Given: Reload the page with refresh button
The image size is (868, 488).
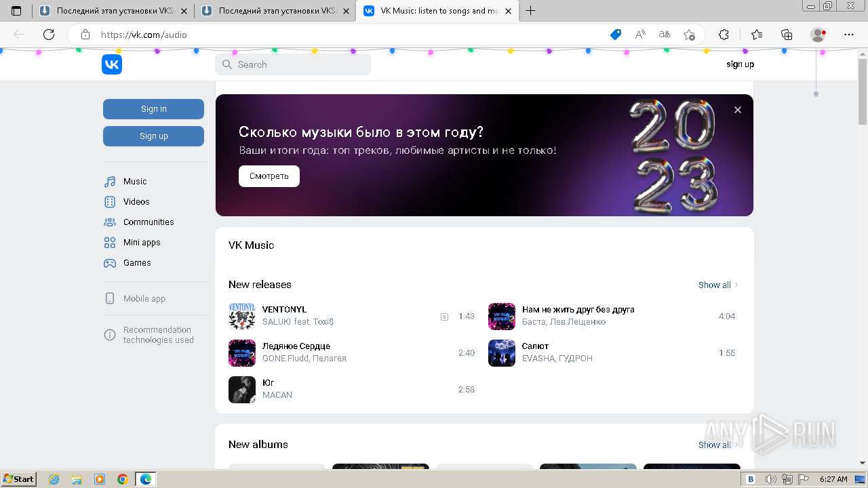Looking at the screenshot, I should [49, 35].
